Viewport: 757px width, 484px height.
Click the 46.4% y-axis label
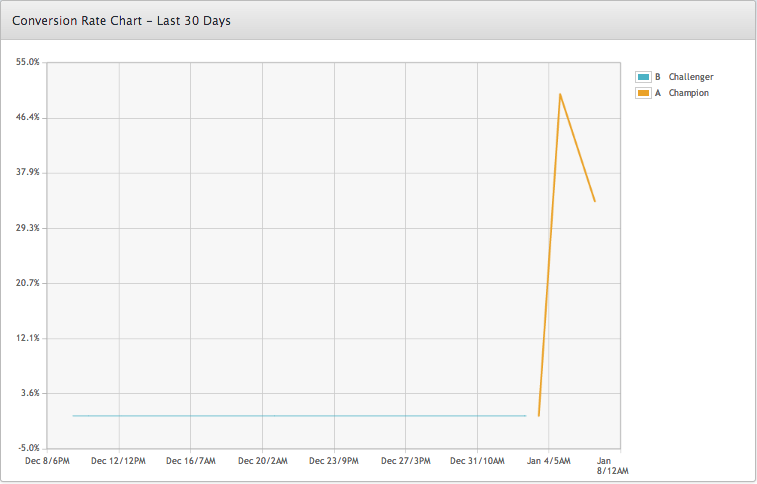click(27, 117)
